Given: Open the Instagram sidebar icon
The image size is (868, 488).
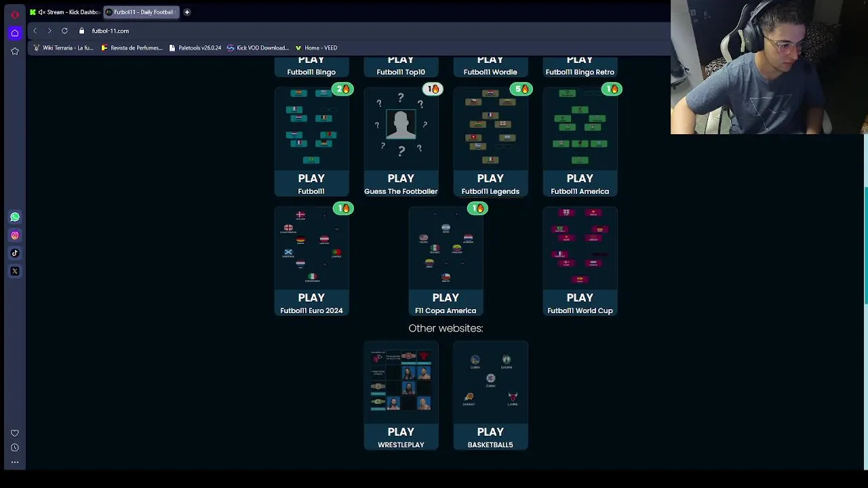Looking at the screenshot, I should click(15, 235).
